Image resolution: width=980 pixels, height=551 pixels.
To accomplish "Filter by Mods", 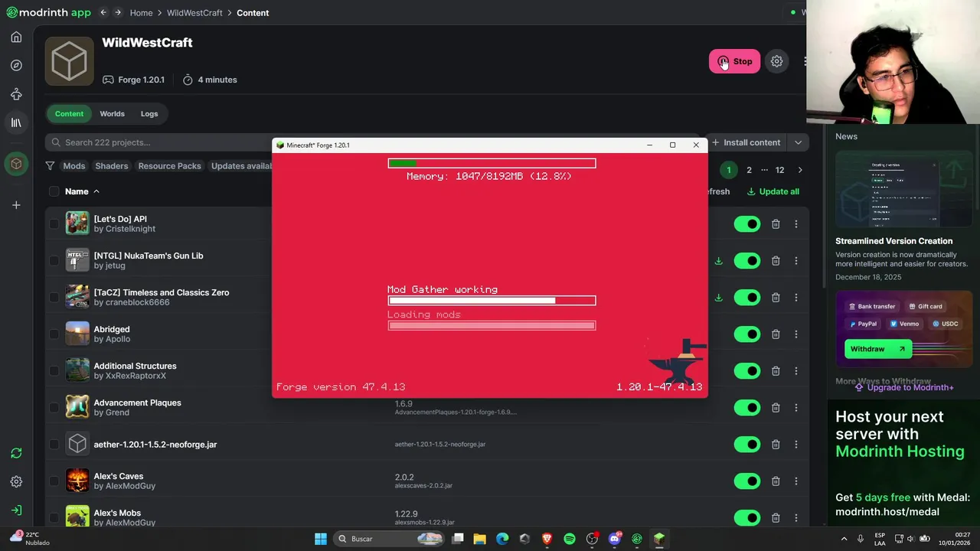I will pyautogui.click(x=74, y=166).
